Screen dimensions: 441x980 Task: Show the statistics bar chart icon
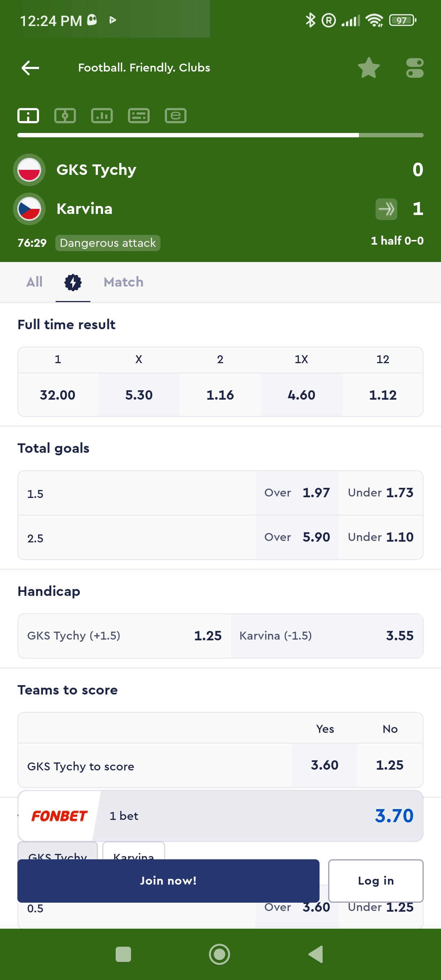click(x=102, y=116)
